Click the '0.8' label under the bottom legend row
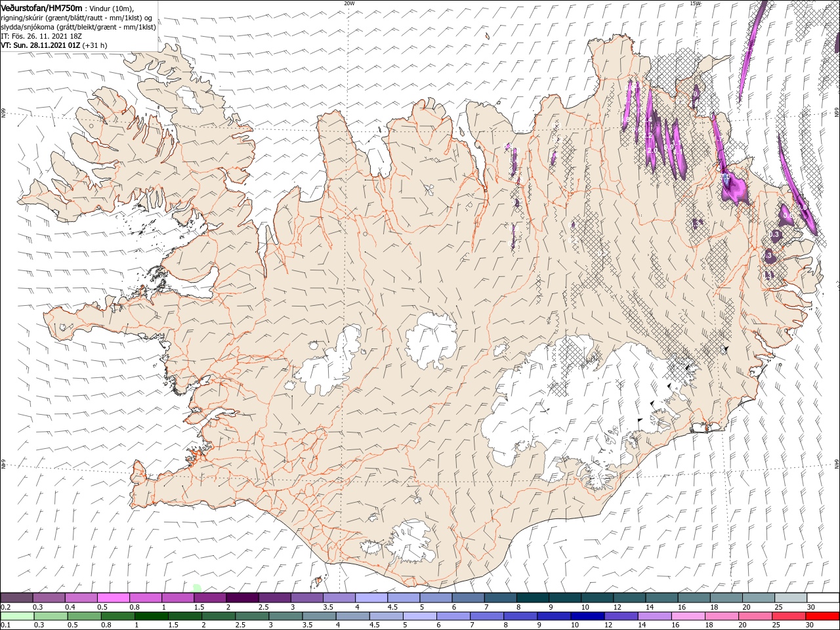Image resolution: width=840 pixels, height=630 pixels. [106, 625]
